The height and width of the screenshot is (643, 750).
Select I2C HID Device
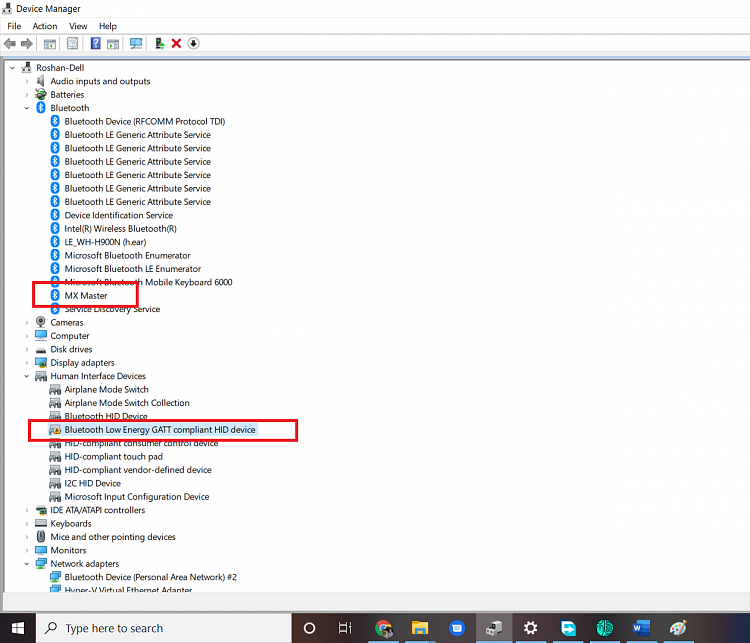tap(92, 483)
